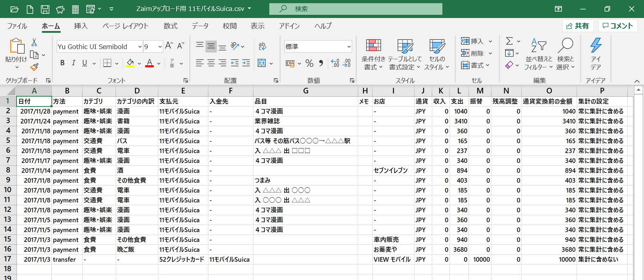Toggle middle vertical alignment
Image resolution: width=644 pixels, height=280 pixels.
coord(211,46)
